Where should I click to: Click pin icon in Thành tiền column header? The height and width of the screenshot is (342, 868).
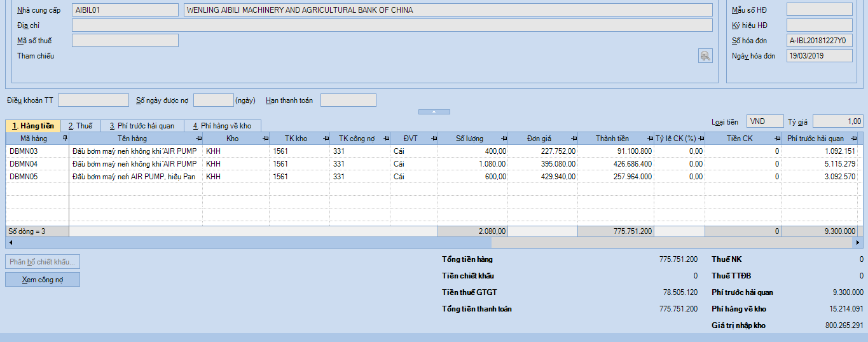pos(650,138)
